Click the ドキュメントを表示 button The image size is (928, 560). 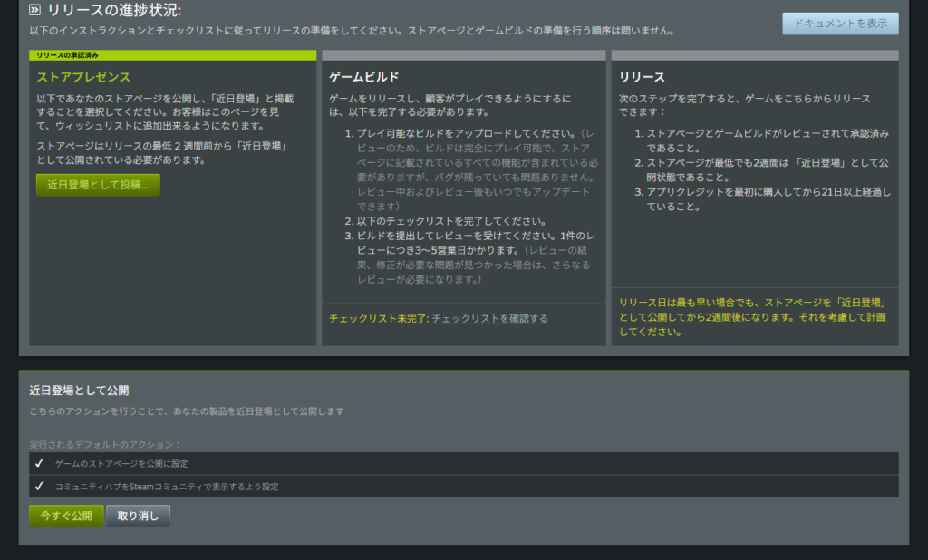pyautogui.click(x=840, y=24)
